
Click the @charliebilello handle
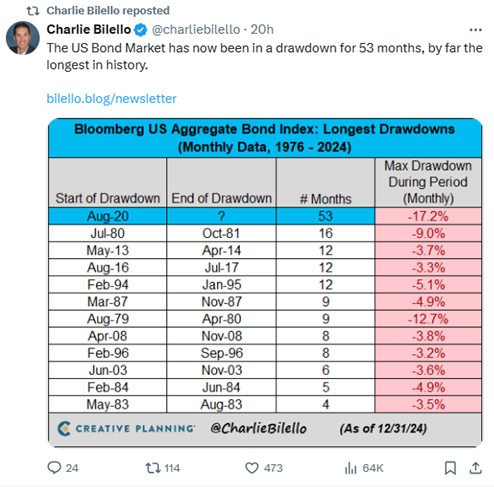tap(196, 30)
